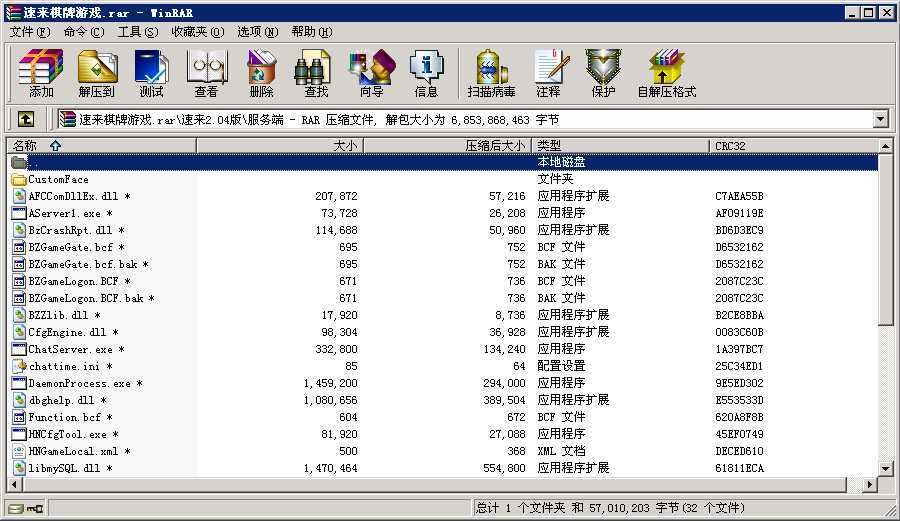Screen dimensions: 900x521
Task: Click the 解压到 (Extract To) toolbar icon
Action: [96, 73]
